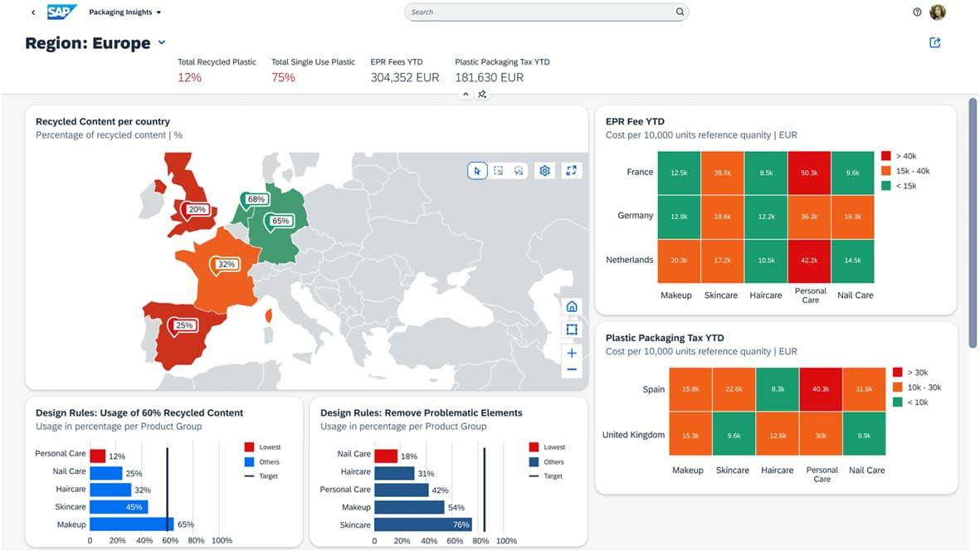This screenshot has width=980, height=551.
Task: Collapse the header with the up chevron
Action: pos(466,95)
